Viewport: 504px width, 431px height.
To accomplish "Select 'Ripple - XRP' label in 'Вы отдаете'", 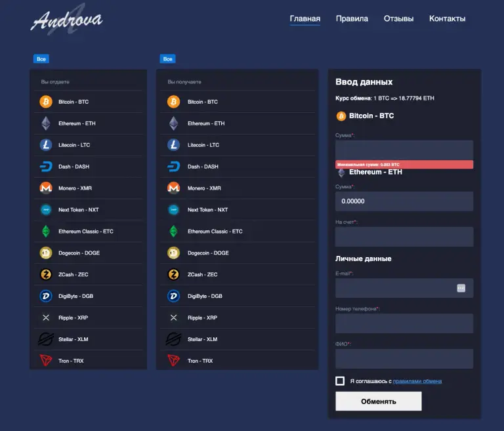I will pos(73,318).
